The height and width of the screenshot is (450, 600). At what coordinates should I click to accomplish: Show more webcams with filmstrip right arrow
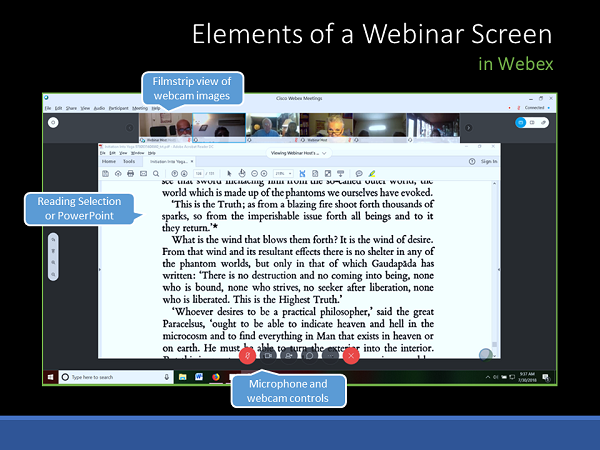point(468,128)
